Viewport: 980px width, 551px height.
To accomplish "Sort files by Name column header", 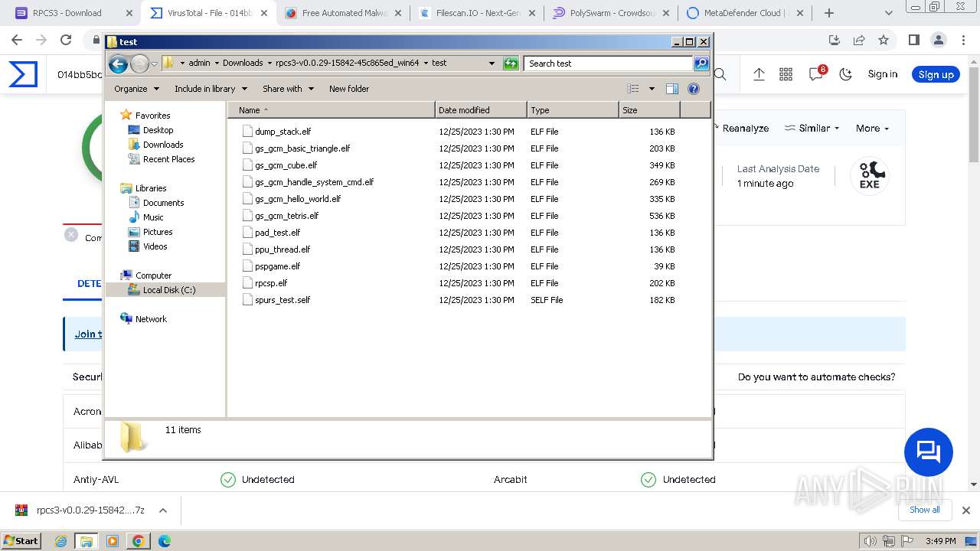I will click(331, 110).
